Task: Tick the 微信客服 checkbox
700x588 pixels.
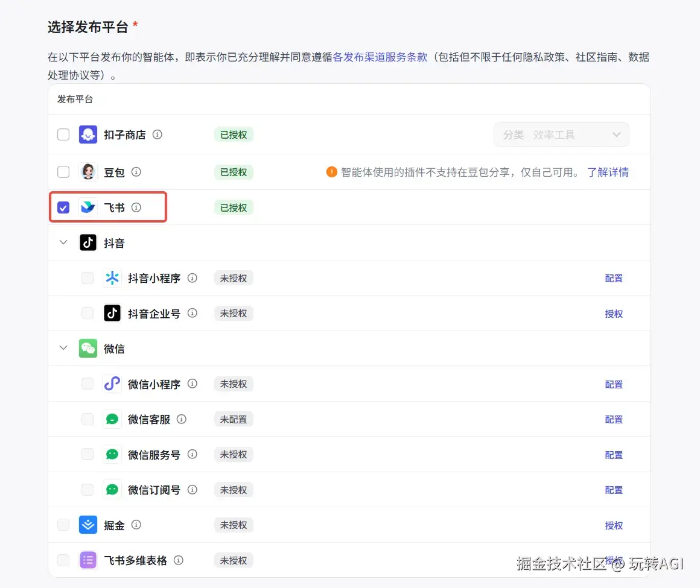Action: click(x=87, y=419)
